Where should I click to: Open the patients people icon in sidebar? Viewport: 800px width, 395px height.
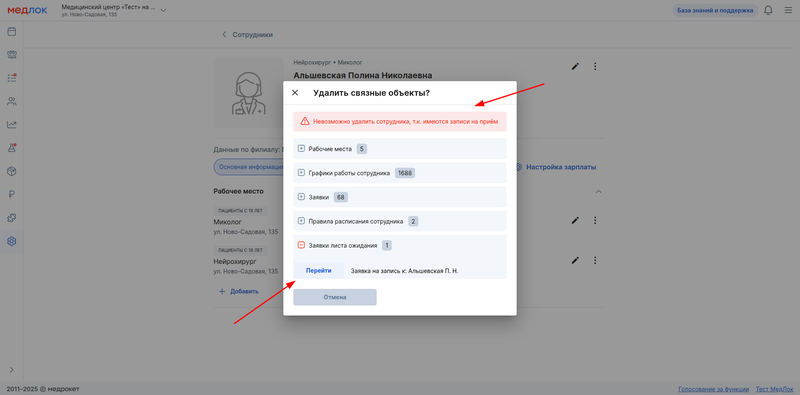tap(11, 101)
